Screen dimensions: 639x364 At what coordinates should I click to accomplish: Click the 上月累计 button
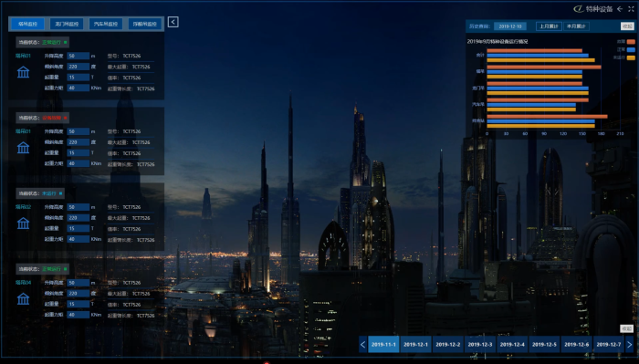549,26
